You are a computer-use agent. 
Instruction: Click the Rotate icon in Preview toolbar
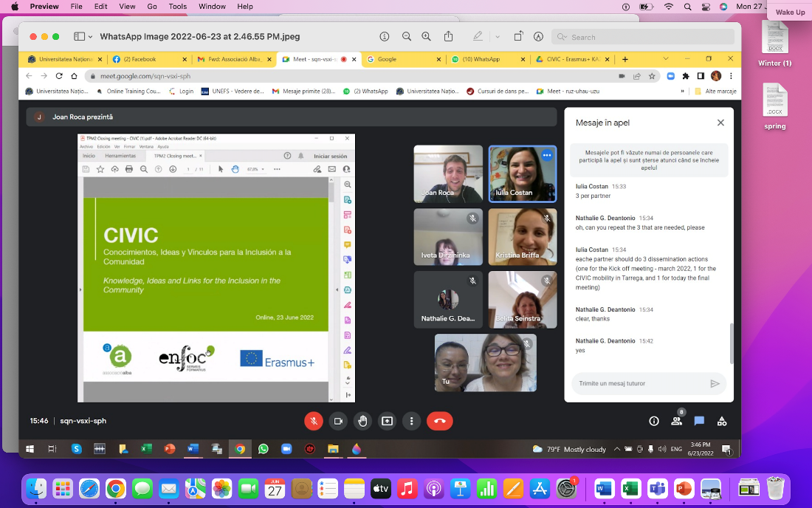(518, 37)
